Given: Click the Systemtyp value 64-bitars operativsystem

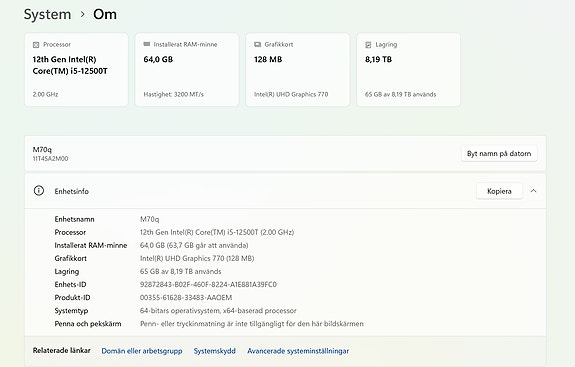Looking at the screenshot, I should tap(218, 311).
